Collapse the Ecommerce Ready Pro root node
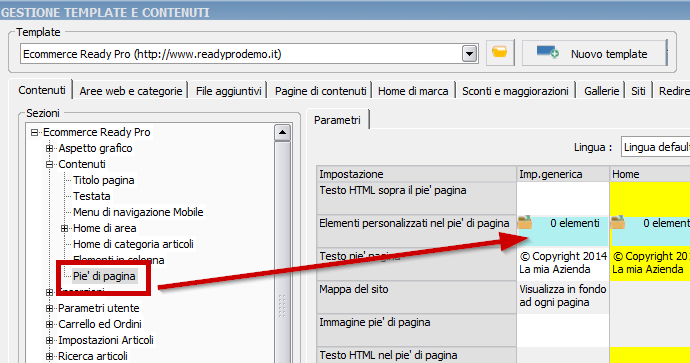Viewport: 690px width, 363px height. (x=34, y=132)
